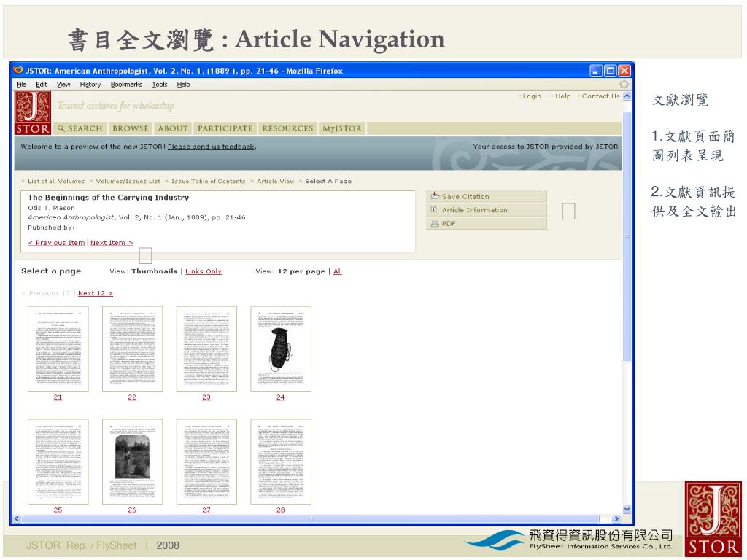Viewport: 747px width, 560px height.
Task: Open the Bookmarks menu
Action: point(126,85)
